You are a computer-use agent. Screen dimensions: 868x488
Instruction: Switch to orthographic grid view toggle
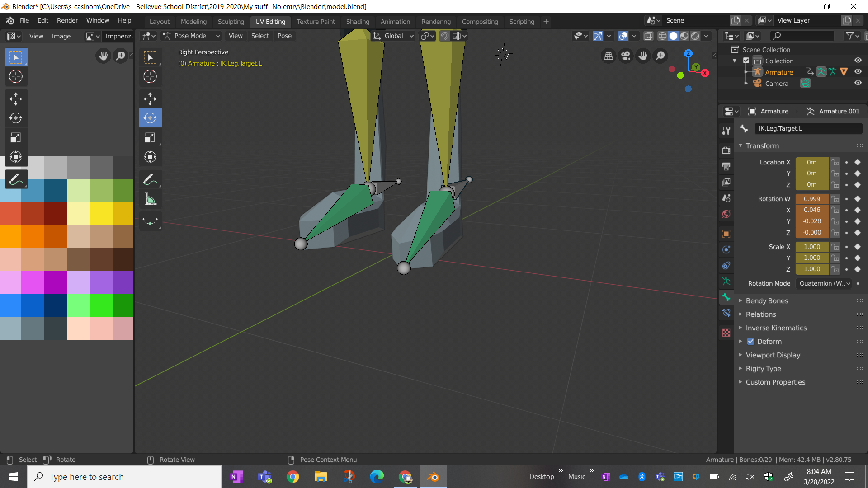(609, 56)
